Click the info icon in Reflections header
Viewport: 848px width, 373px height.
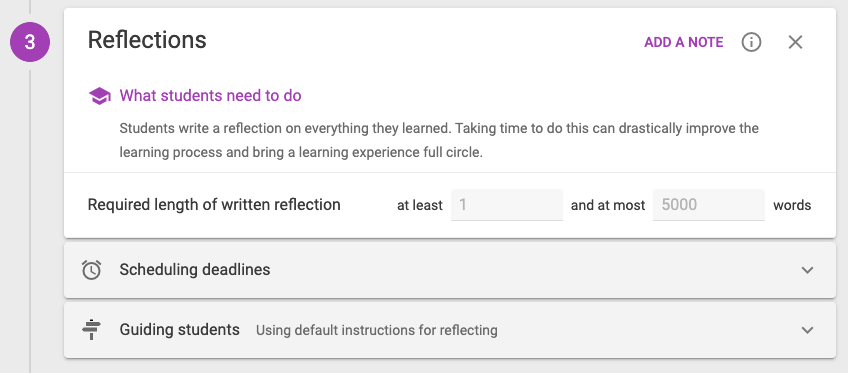[751, 42]
